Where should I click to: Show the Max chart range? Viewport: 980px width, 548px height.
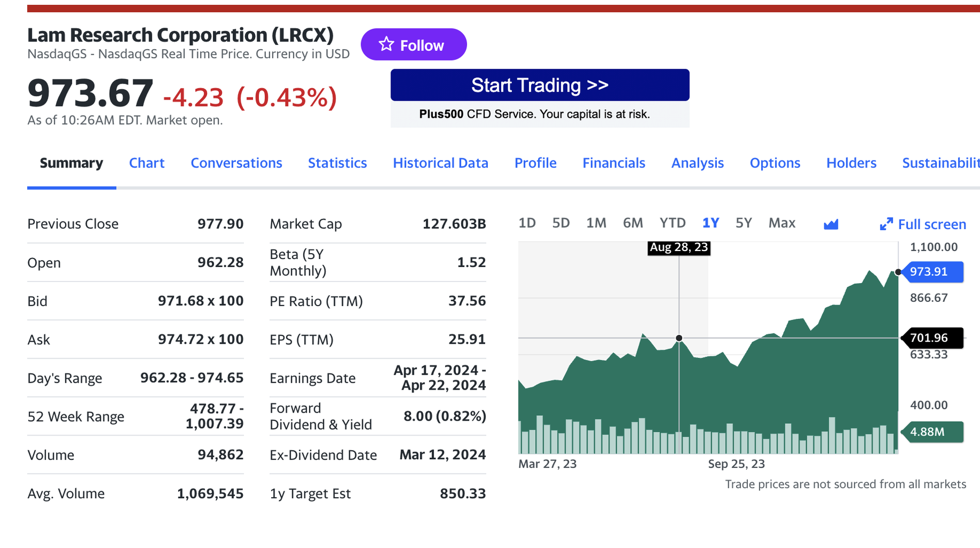[x=782, y=223]
